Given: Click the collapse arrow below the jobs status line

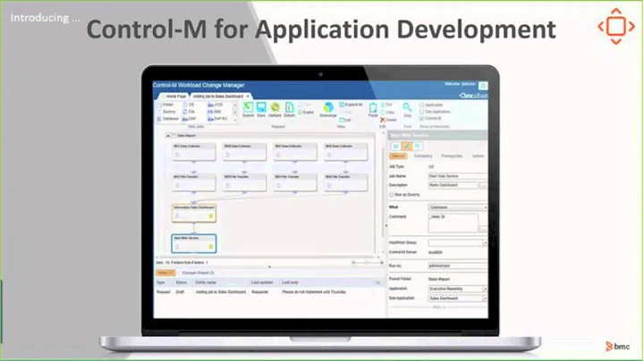Looking at the screenshot, I should coord(269,266).
